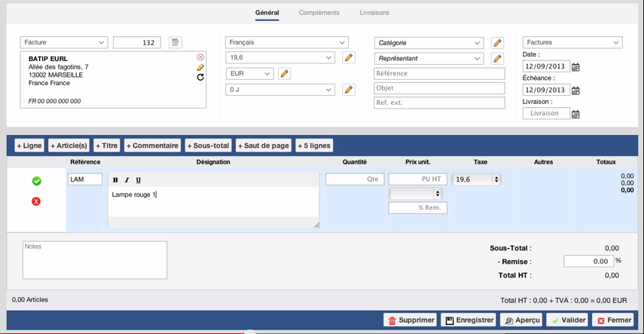Open the EUR currency dropdown

[250, 74]
